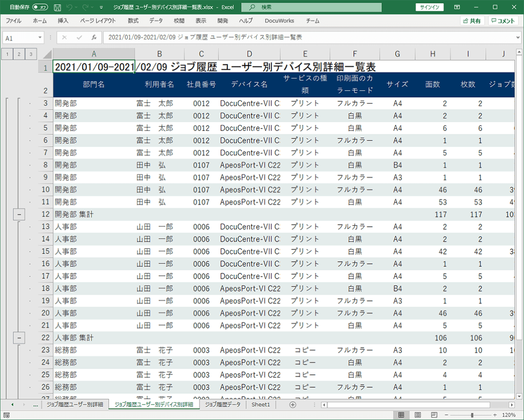Click outline level 2 button
The height and width of the screenshot is (420, 524).
click(x=19, y=54)
